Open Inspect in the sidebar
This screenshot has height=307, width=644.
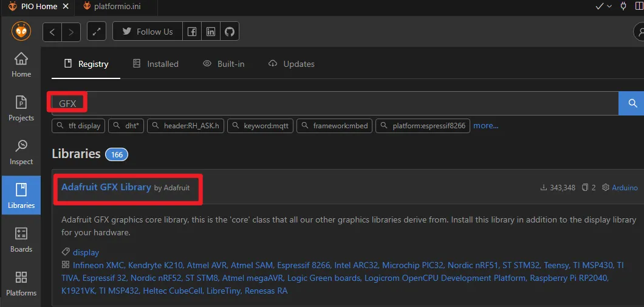tap(21, 153)
